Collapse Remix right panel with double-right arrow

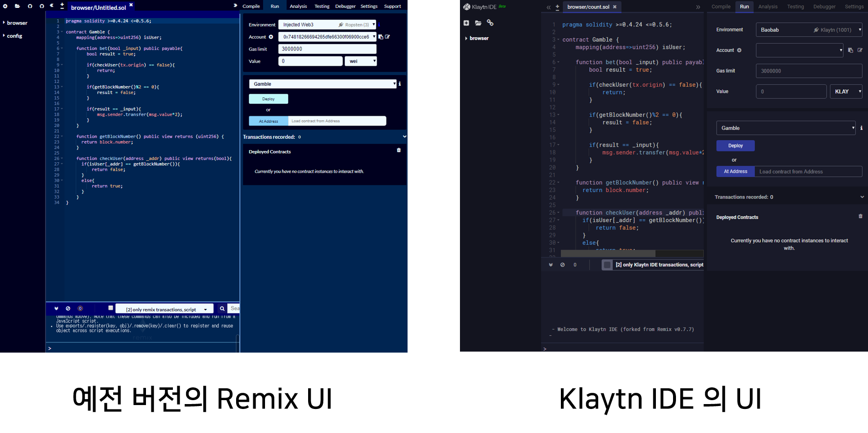235,6
